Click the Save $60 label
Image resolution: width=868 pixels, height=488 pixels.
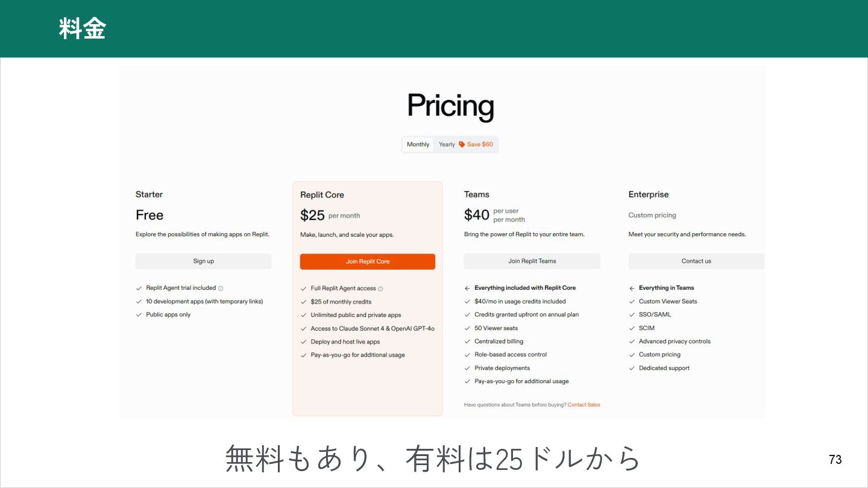coord(480,145)
